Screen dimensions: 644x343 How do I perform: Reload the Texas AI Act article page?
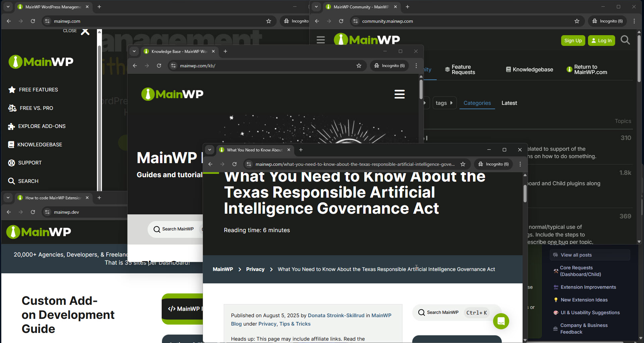[234, 164]
